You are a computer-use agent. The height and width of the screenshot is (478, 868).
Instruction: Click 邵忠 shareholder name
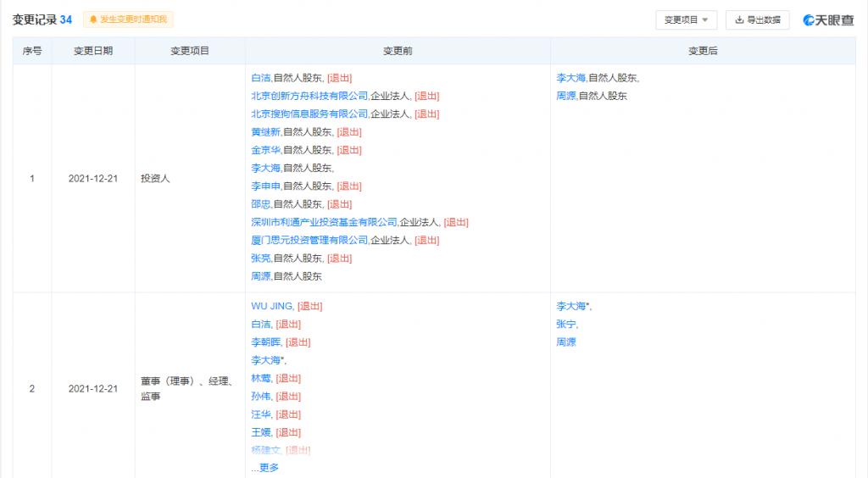260,204
